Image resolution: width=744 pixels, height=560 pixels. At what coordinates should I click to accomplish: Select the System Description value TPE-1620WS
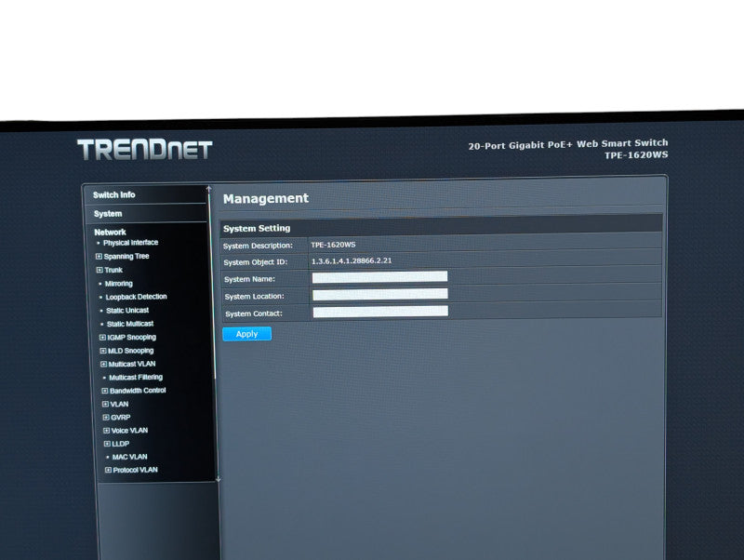click(x=333, y=245)
